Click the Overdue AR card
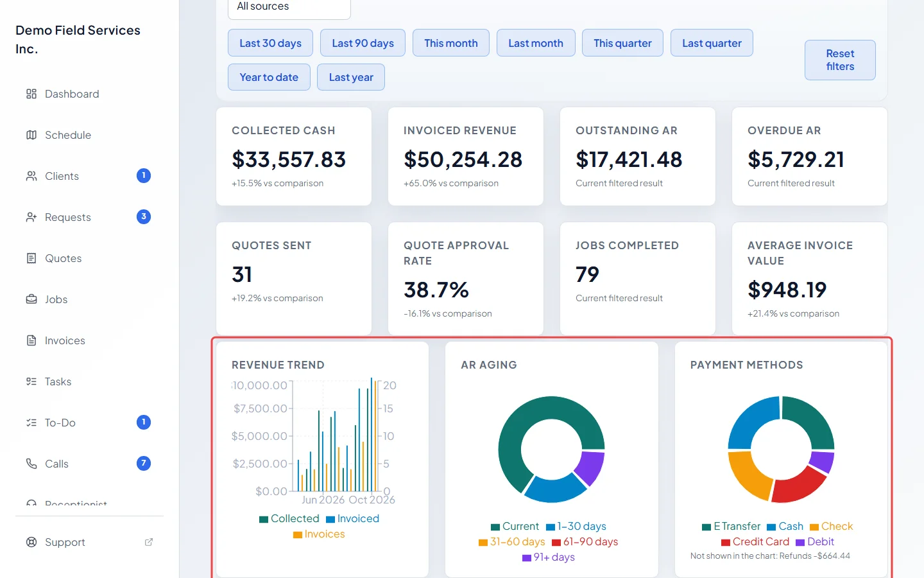The width and height of the screenshot is (924, 578). point(810,156)
